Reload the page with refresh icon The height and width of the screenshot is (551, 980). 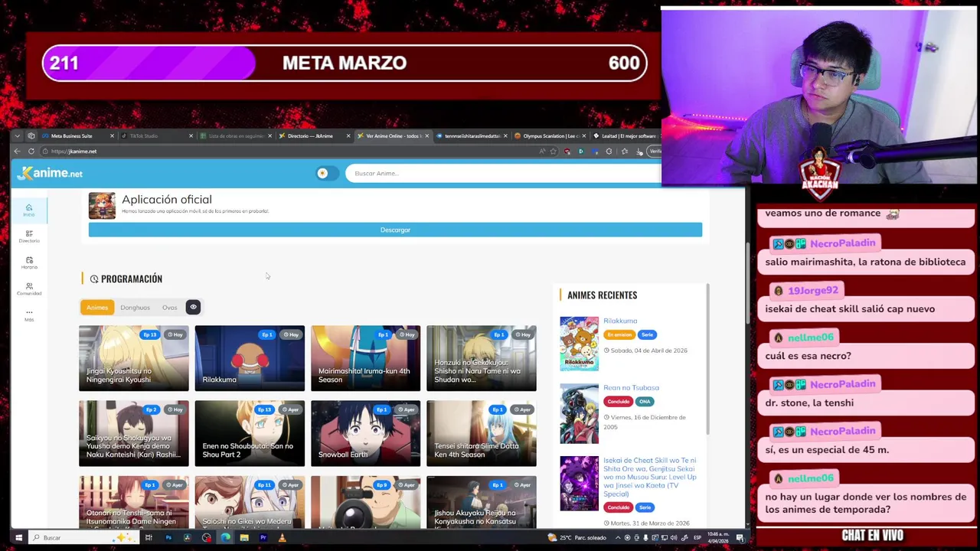tap(31, 151)
